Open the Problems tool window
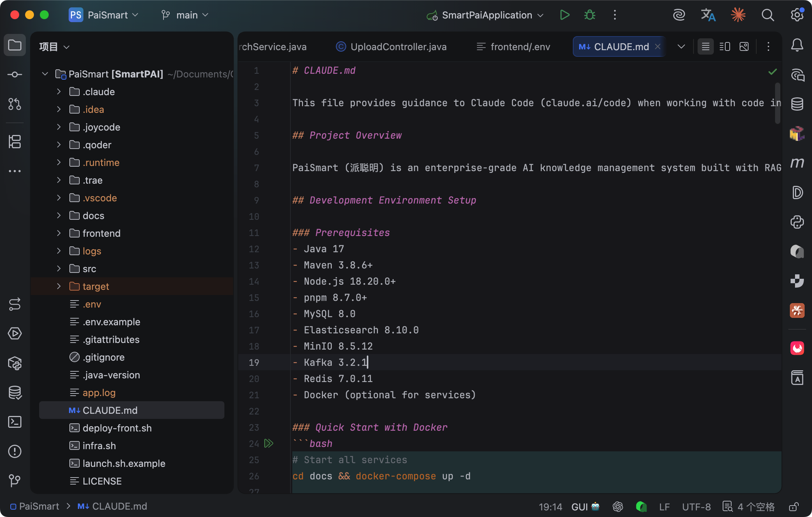Screen dimensions: 812x517 pyautogui.click(x=15, y=451)
